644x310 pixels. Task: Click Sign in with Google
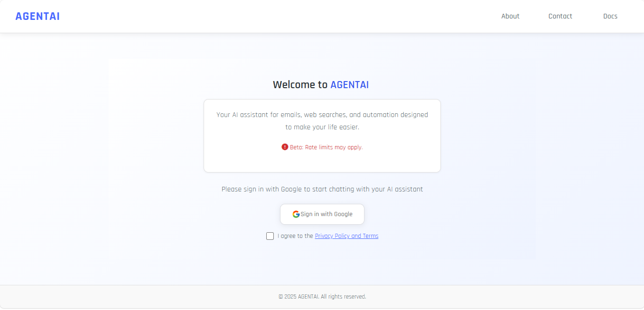point(322,214)
